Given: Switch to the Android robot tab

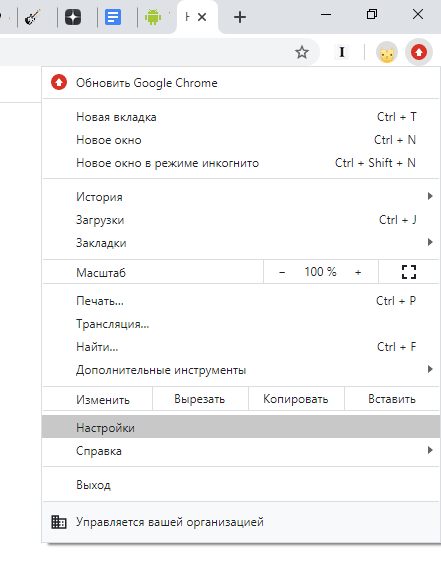Looking at the screenshot, I should pyautogui.click(x=153, y=17).
